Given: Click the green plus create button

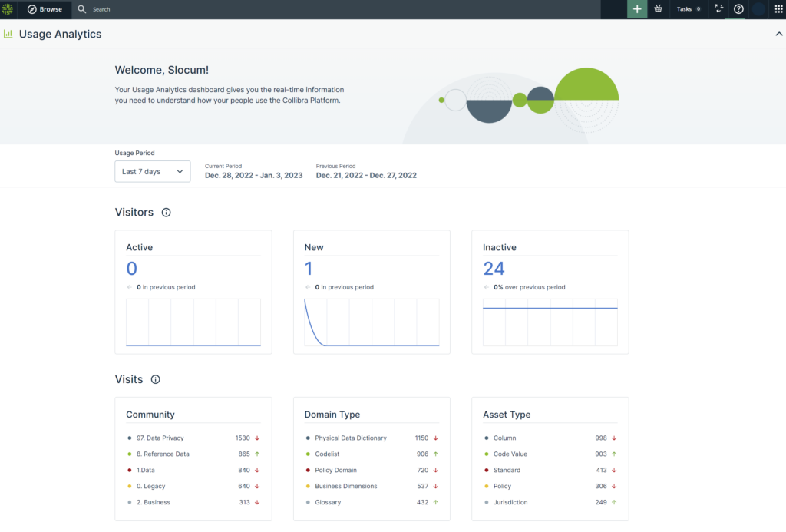Looking at the screenshot, I should [x=637, y=9].
